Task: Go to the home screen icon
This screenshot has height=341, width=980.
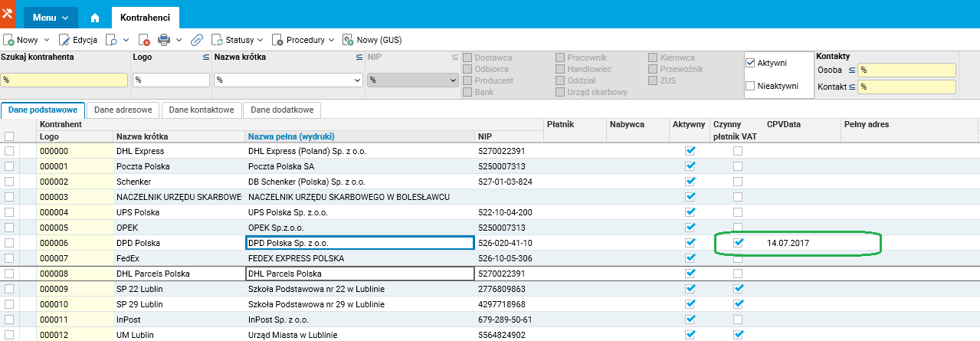Action: [95, 17]
